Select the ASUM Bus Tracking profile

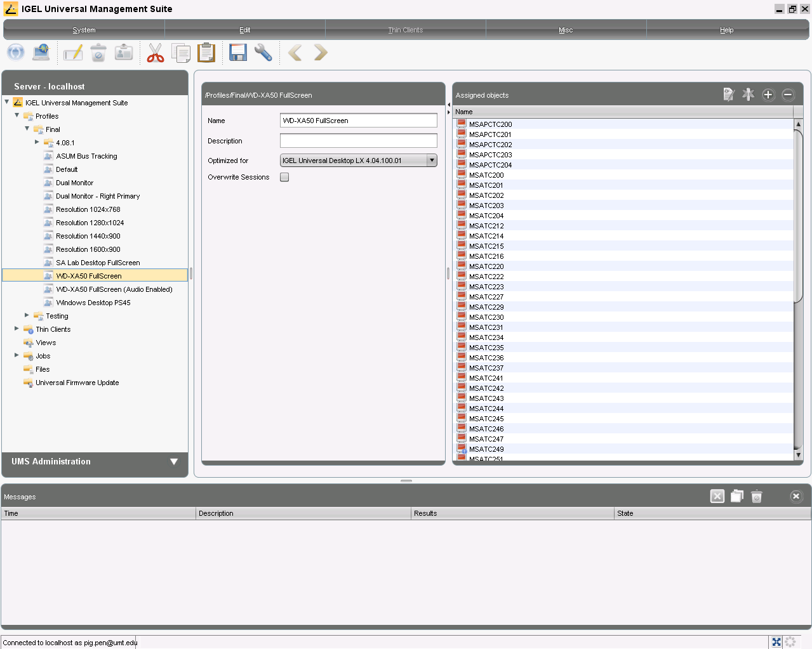coord(86,156)
